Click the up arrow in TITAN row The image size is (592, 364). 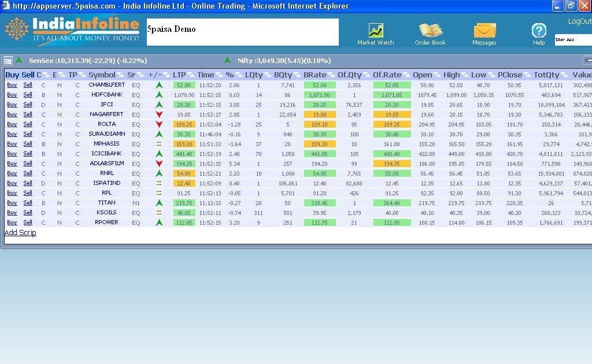159,203
